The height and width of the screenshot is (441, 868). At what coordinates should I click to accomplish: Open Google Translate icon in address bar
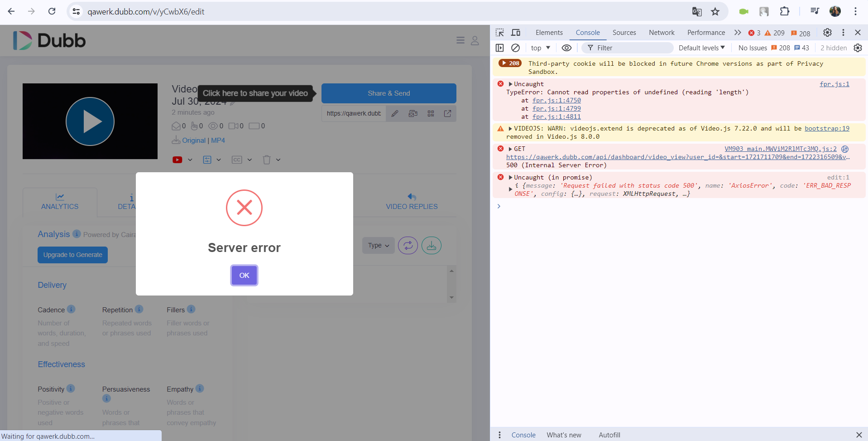tap(697, 12)
